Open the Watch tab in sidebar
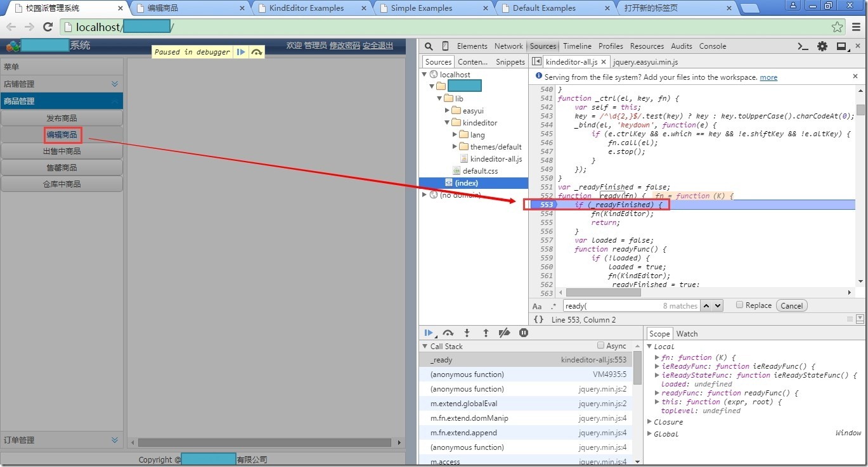Image resolution: width=868 pixels, height=467 pixels. (x=687, y=334)
